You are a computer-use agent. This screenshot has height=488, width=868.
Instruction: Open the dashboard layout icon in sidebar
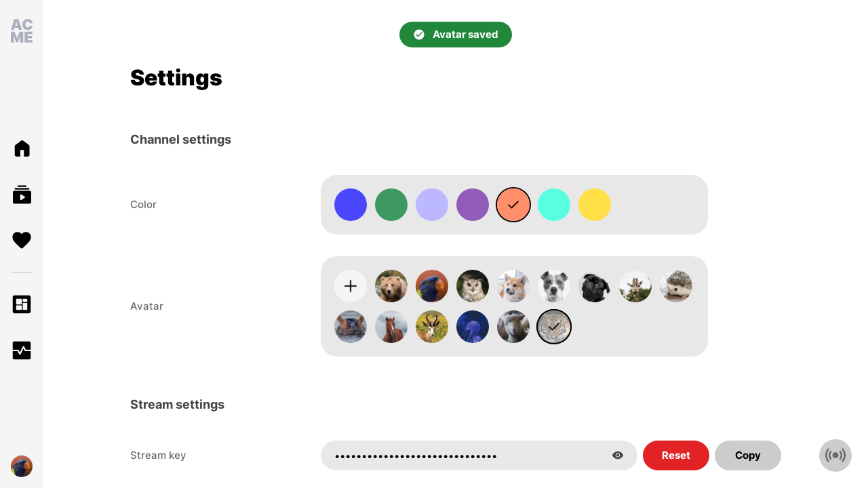tap(22, 304)
